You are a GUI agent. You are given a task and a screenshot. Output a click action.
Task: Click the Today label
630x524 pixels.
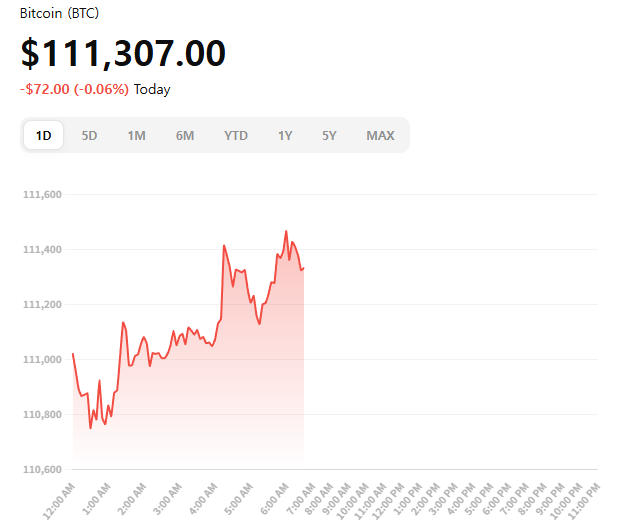[x=152, y=89]
